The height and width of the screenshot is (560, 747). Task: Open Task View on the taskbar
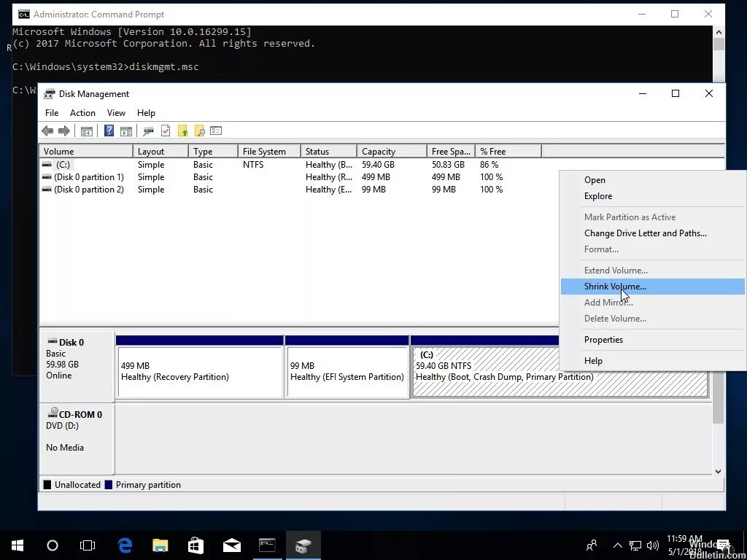tap(88, 545)
